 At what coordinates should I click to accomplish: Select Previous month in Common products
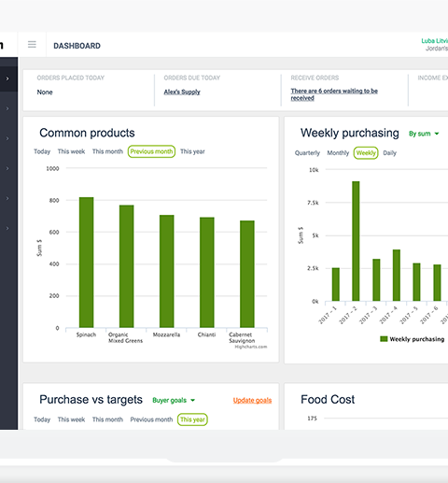[151, 151]
